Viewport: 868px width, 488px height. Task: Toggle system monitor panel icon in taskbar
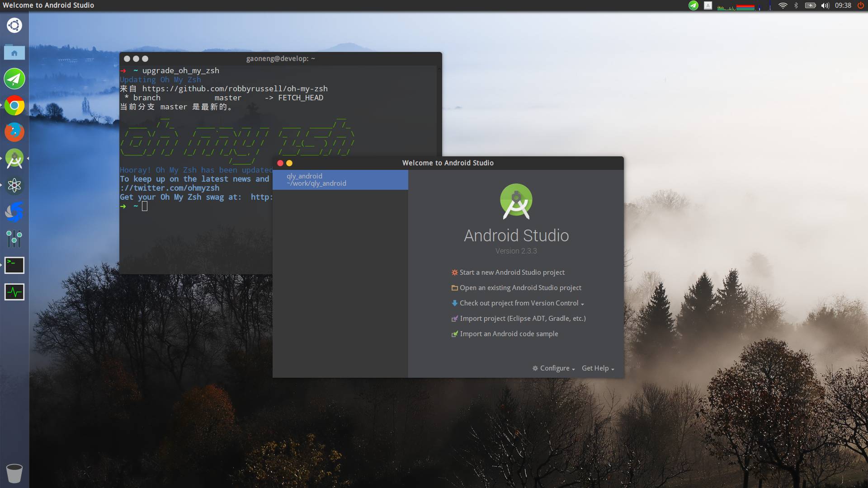[x=14, y=291]
